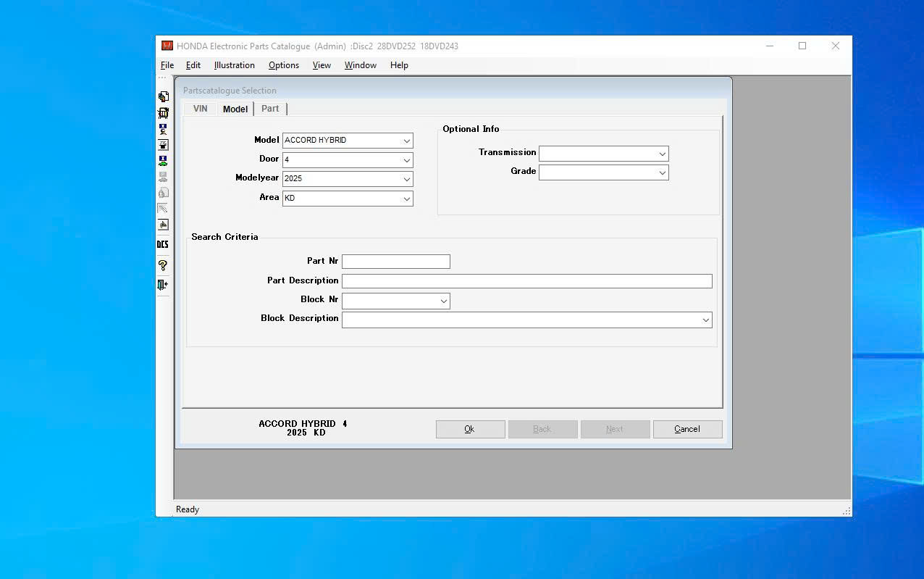Open the Options menu

283,65
